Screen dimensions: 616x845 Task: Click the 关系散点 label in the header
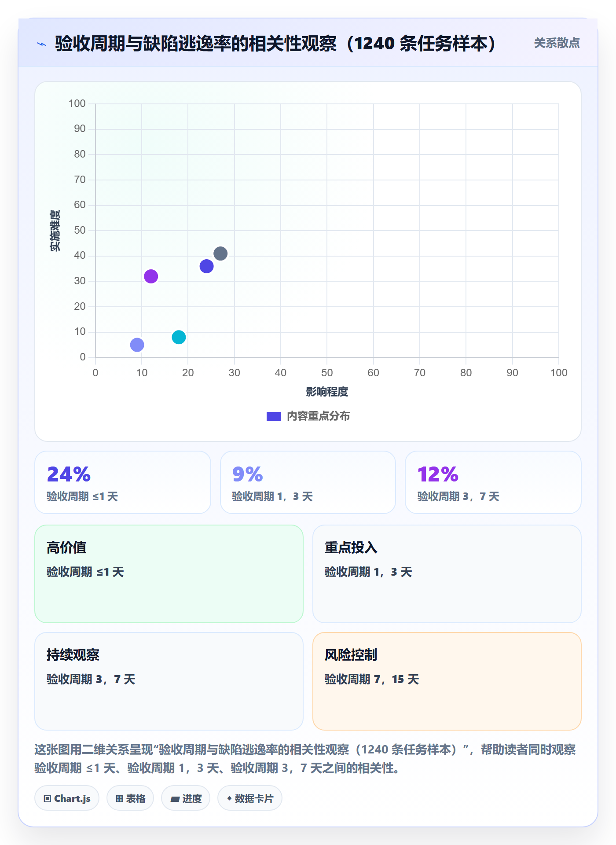click(557, 43)
